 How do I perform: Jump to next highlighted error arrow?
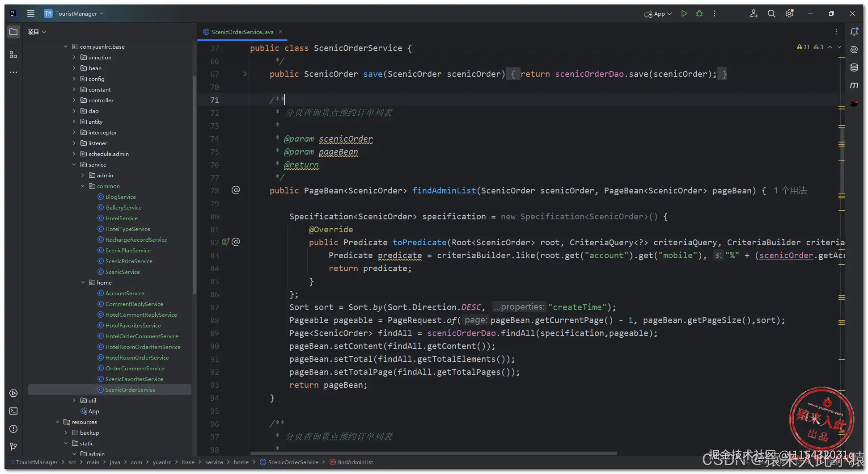[x=839, y=47]
